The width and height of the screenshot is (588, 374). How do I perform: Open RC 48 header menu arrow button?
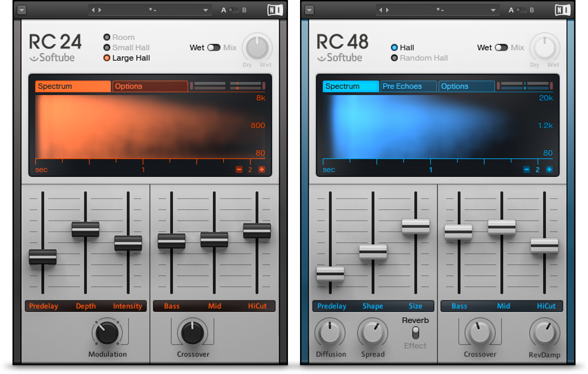[309, 10]
